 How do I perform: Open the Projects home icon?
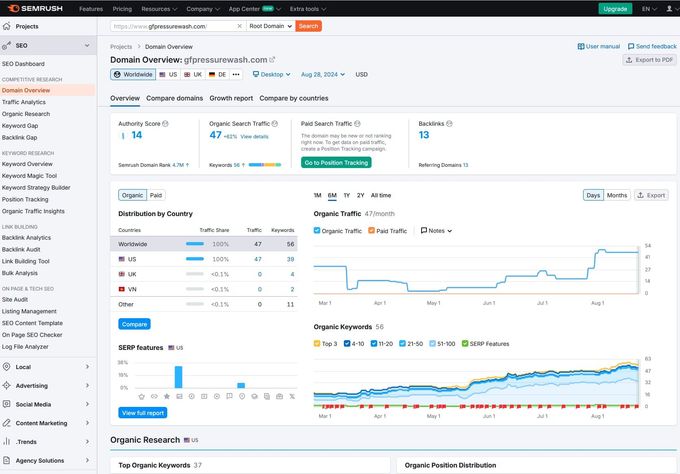pyautogui.click(x=7, y=26)
